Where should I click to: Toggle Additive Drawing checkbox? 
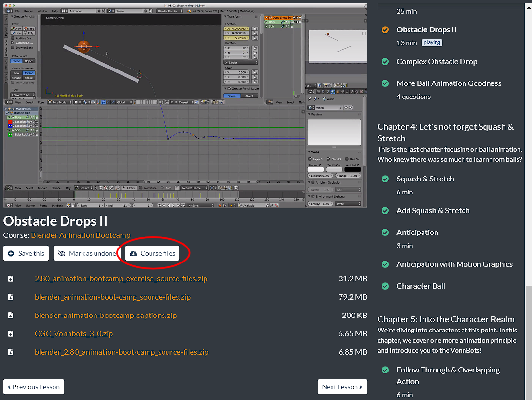coord(13,38)
